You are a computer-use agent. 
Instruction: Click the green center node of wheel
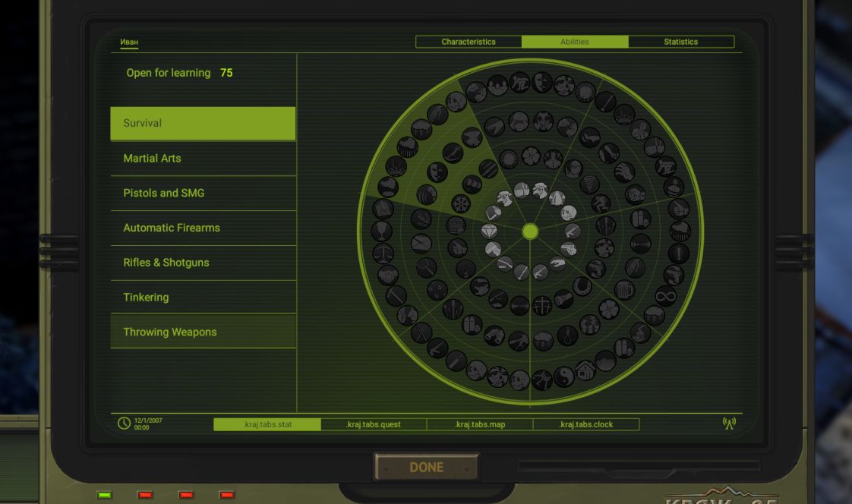point(530,231)
